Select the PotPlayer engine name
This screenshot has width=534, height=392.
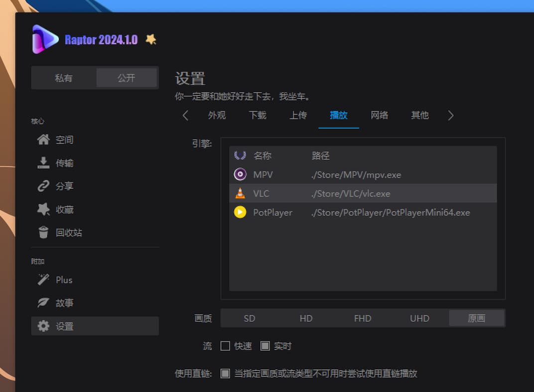272,213
